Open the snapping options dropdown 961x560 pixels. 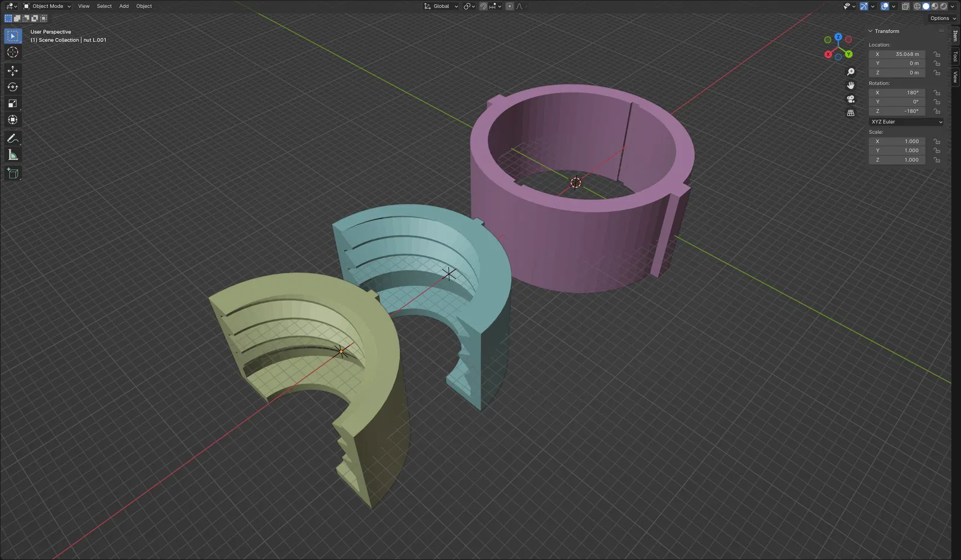coord(496,6)
